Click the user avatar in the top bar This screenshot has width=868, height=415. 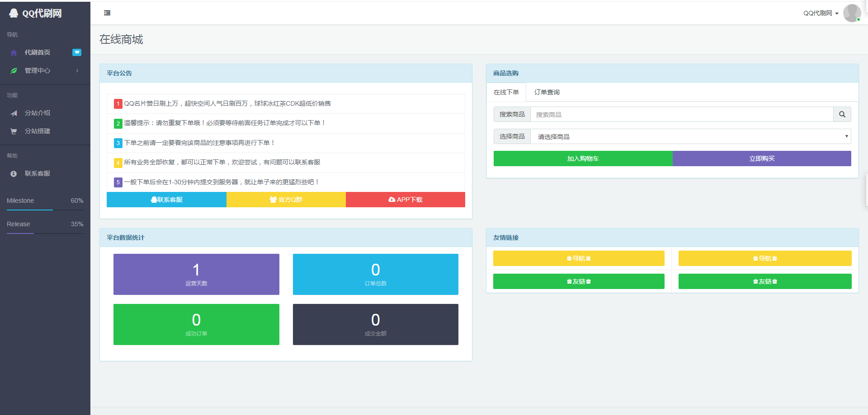pos(852,13)
